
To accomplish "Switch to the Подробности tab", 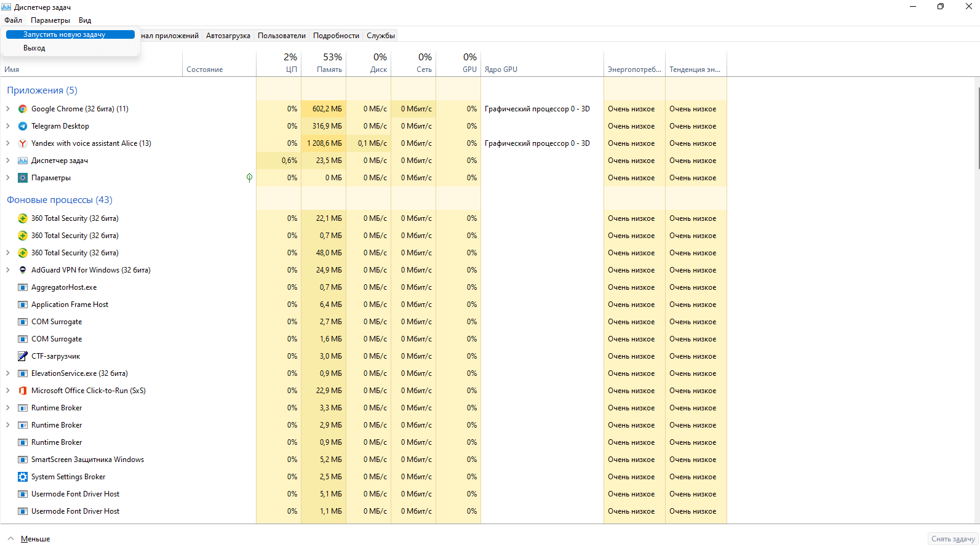I will (336, 36).
